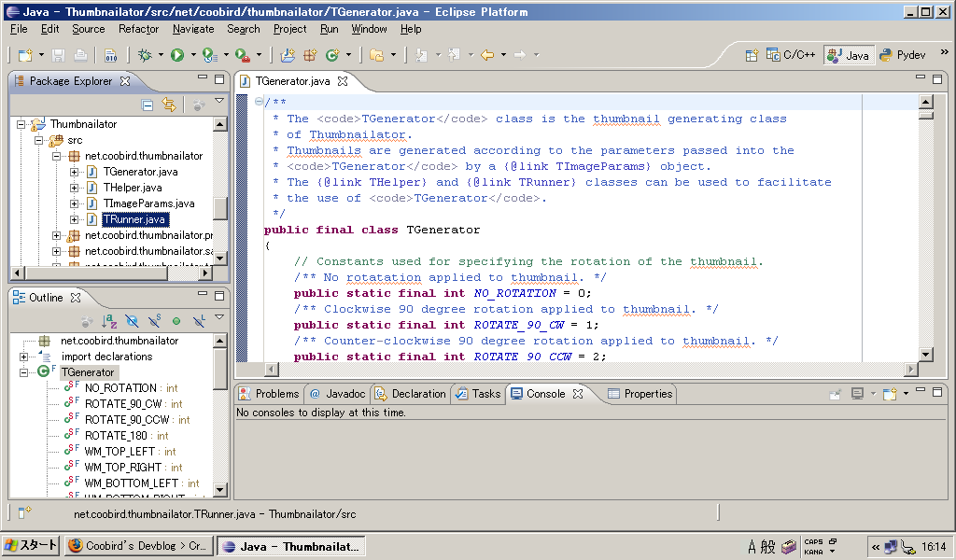Viewport: 956px width, 560px height.
Task: Open the Refactor menu
Action: (x=138, y=29)
